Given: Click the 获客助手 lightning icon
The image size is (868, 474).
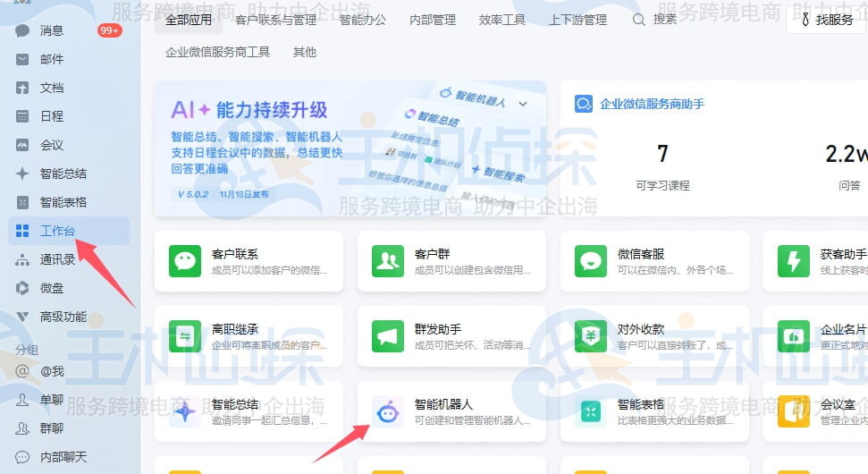Looking at the screenshot, I should (x=793, y=261).
